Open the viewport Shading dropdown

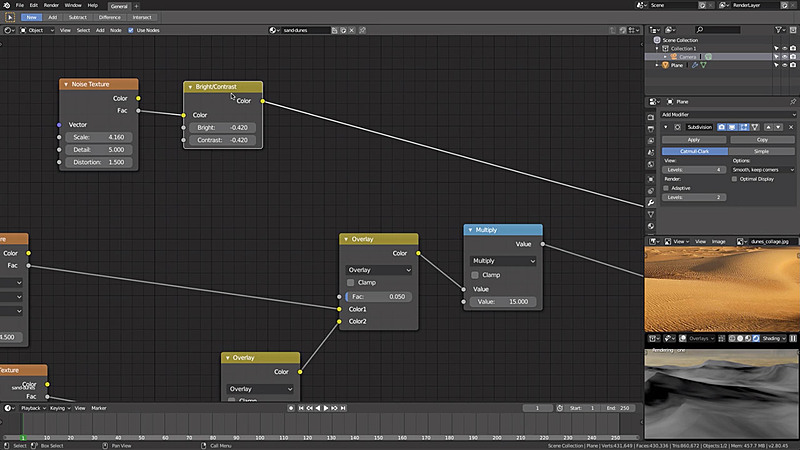click(x=774, y=338)
